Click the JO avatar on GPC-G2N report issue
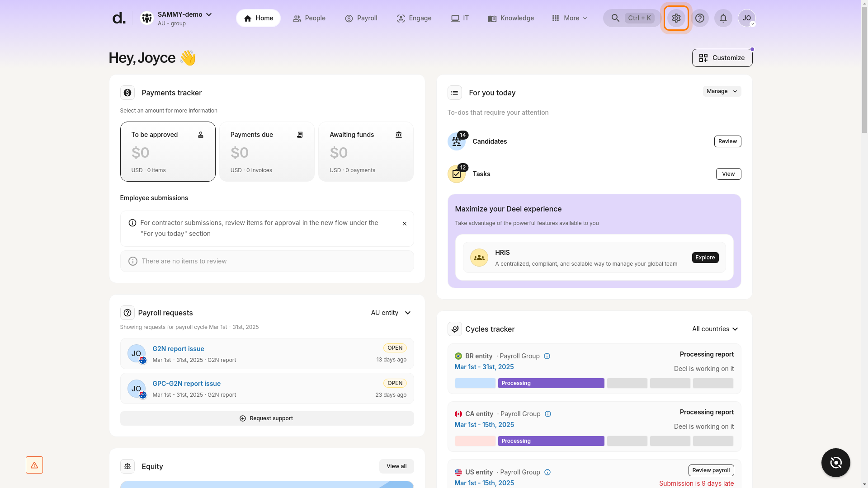 point(136,389)
